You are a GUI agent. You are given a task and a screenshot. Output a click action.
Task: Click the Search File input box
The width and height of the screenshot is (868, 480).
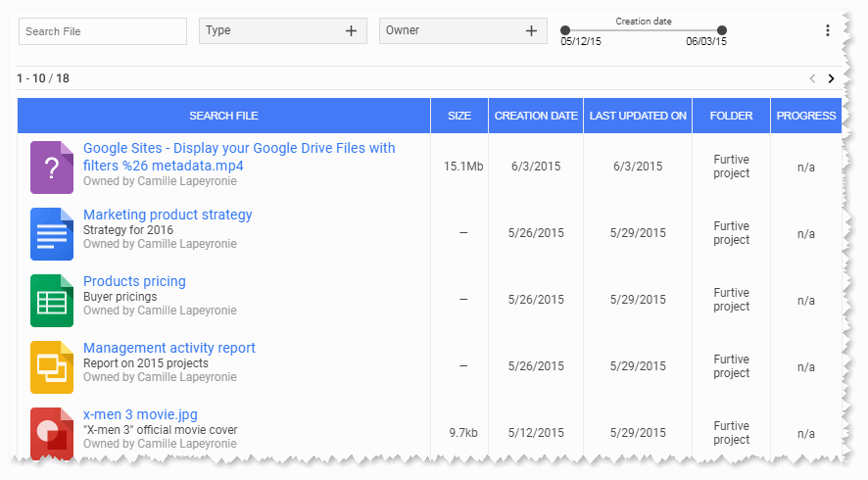pos(103,31)
